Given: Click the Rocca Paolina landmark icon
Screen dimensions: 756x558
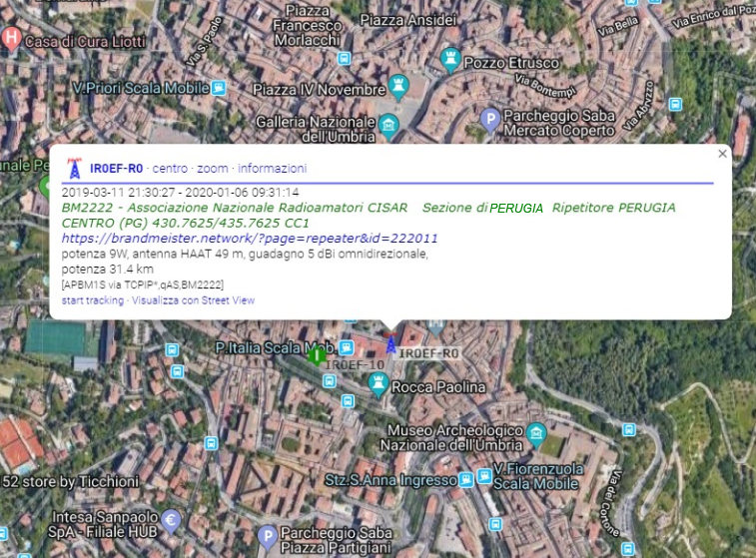Looking at the screenshot, I should point(378,385).
